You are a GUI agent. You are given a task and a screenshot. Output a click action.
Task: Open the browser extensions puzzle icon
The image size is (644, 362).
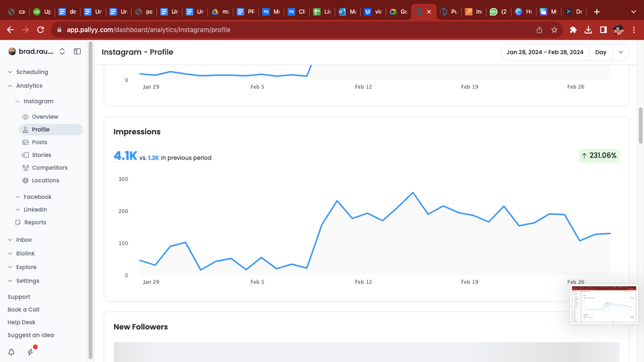[573, 29]
